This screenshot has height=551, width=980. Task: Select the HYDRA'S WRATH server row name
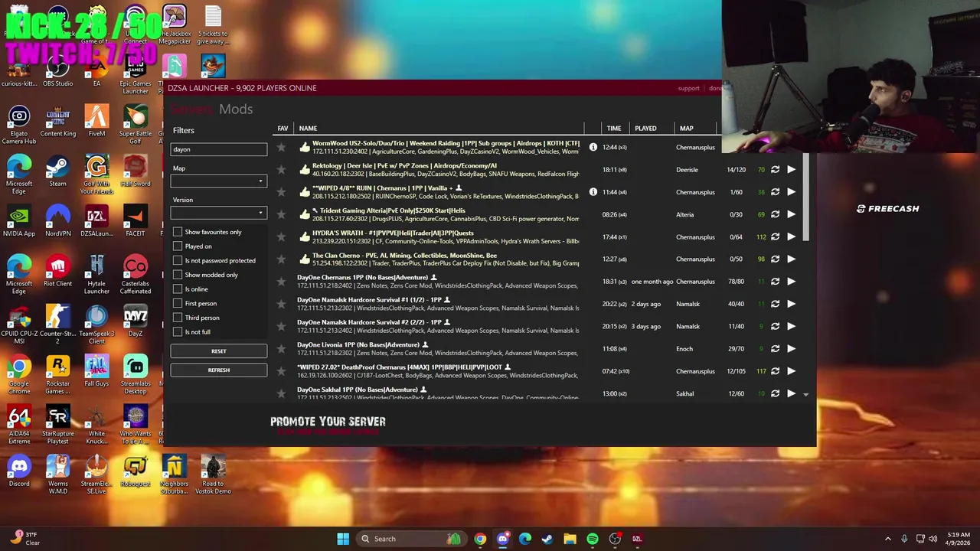pos(393,233)
